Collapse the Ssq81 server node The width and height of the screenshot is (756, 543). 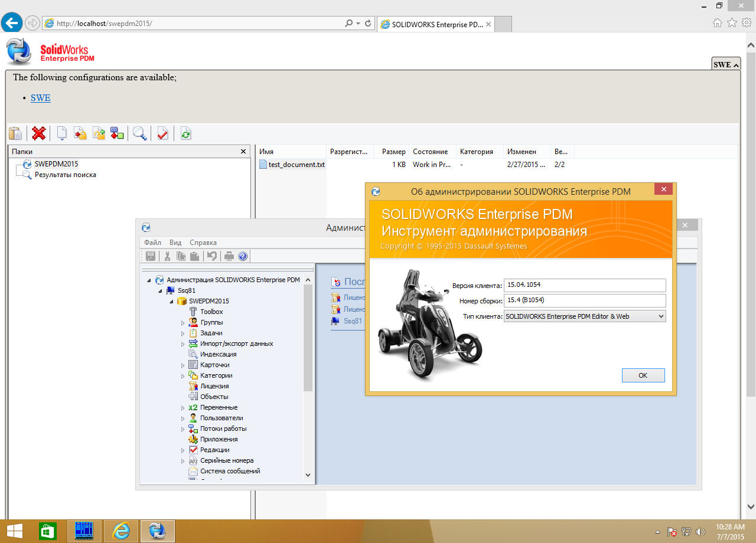[160, 291]
